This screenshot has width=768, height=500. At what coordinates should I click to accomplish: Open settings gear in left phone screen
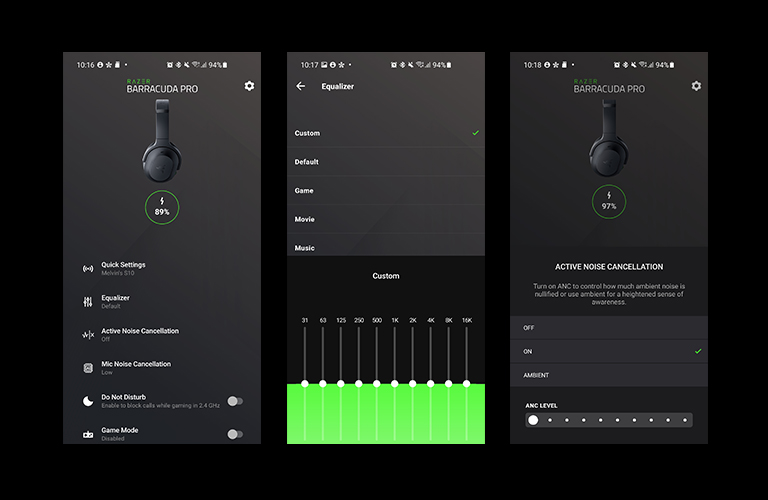pyautogui.click(x=249, y=86)
